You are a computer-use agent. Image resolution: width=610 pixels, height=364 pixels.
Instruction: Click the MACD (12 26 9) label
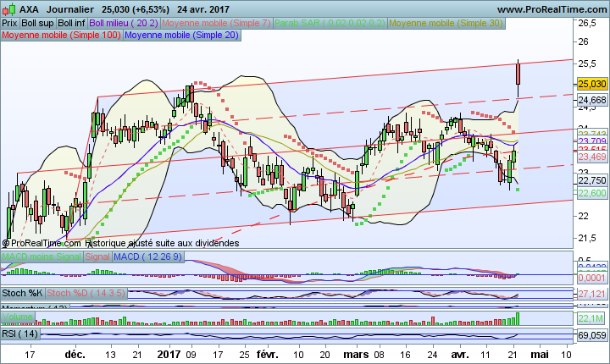(x=148, y=256)
